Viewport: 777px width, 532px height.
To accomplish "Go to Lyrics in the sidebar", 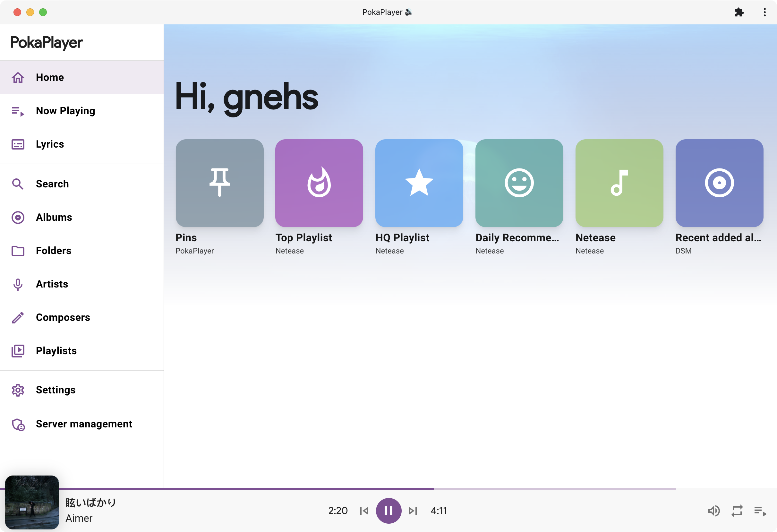I will point(49,144).
